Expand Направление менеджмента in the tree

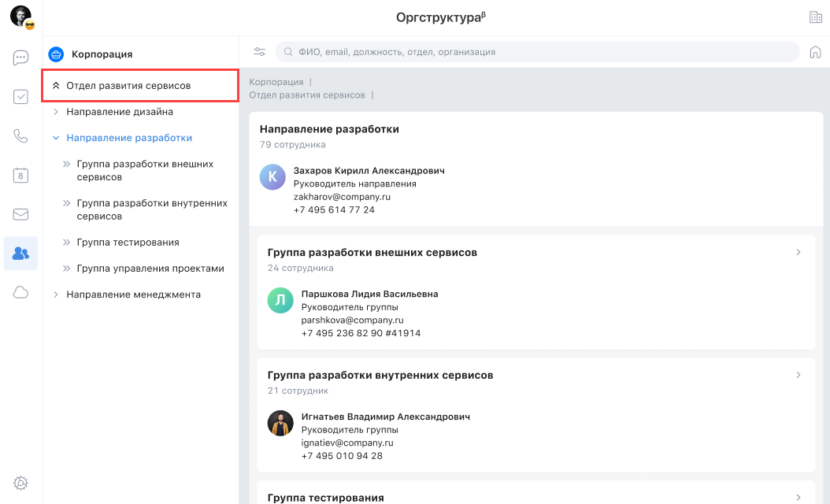click(56, 295)
